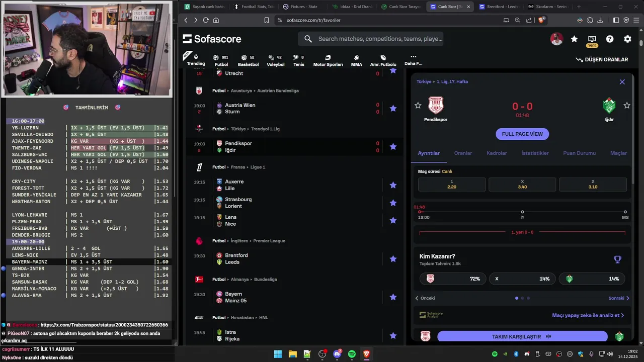644x362 pixels.
Task: Open the Düşen Oranlar dropdown
Action: point(602,59)
